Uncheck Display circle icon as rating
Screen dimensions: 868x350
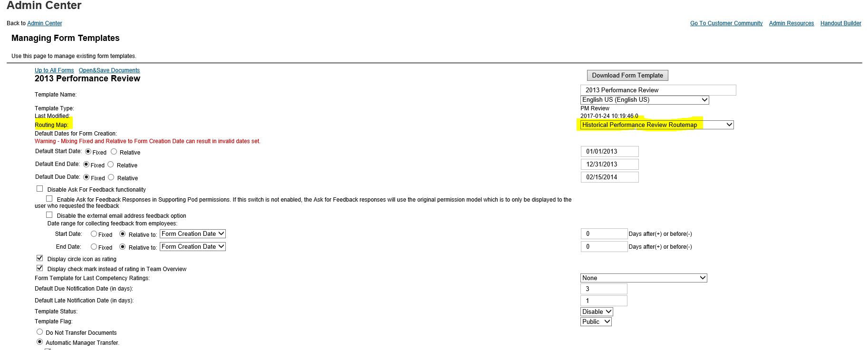click(40, 258)
